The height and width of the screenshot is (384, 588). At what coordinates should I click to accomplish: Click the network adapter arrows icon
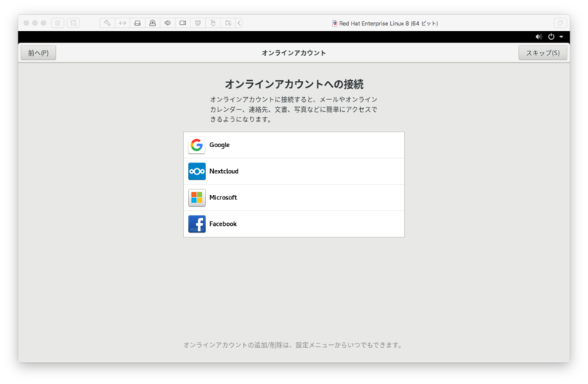(x=123, y=23)
